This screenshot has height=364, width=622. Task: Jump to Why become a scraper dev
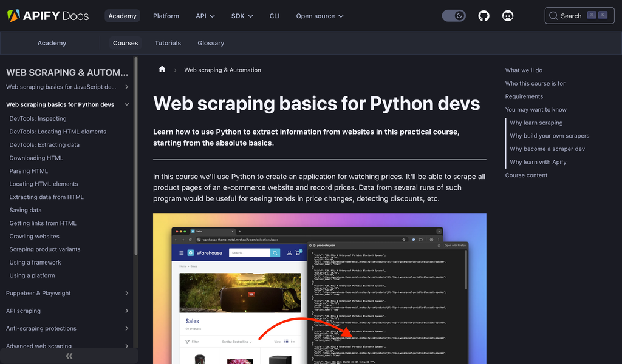coord(547,149)
